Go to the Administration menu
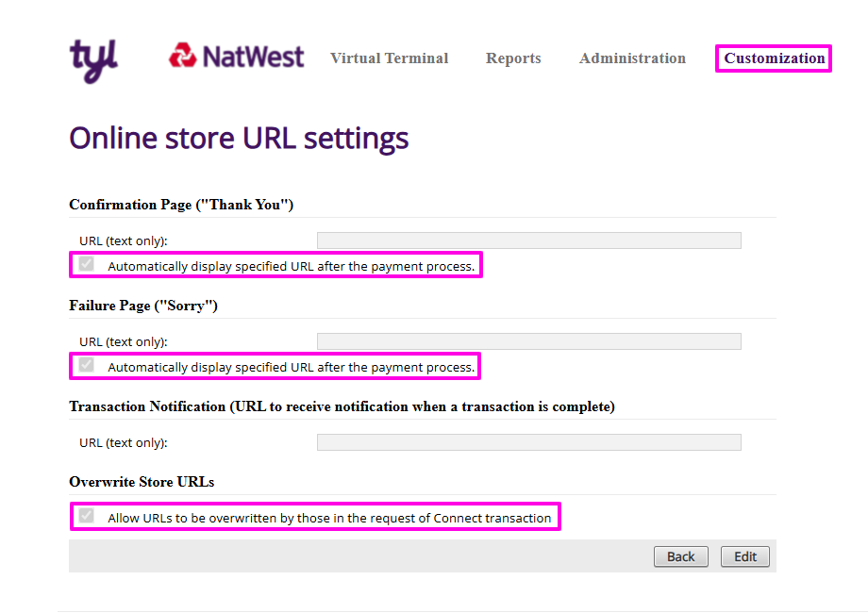 click(x=632, y=58)
